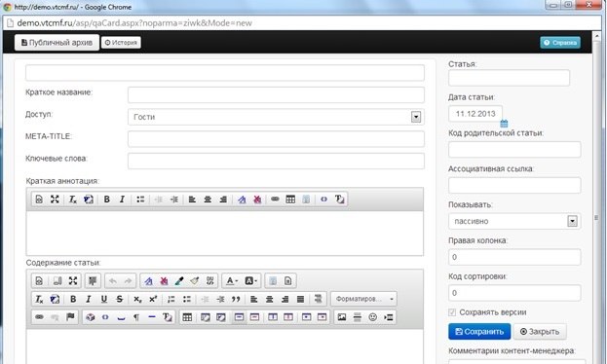Click Bold in Содержание статьи toolbar
The height and width of the screenshot is (364, 607).
coord(73,299)
